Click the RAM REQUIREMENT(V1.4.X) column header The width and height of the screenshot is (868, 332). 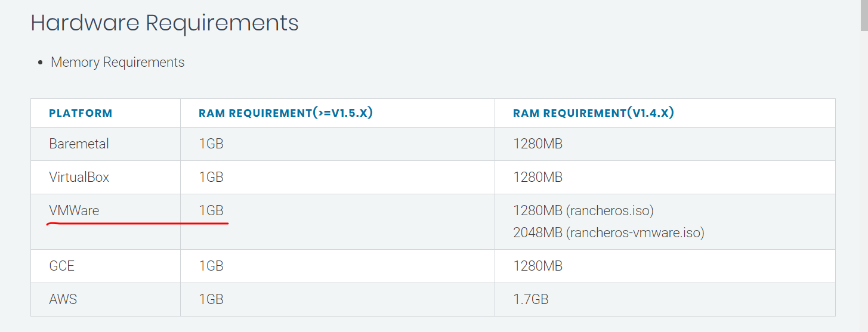[x=593, y=113]
